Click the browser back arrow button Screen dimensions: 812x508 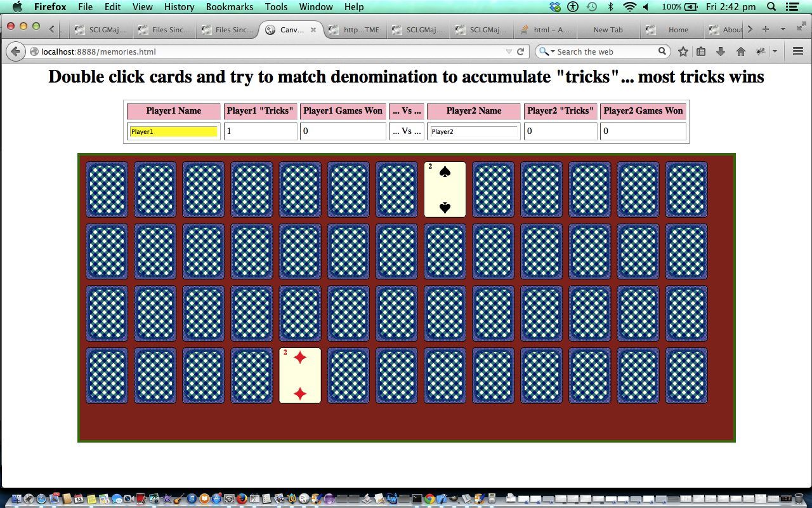tap(15, 51)
